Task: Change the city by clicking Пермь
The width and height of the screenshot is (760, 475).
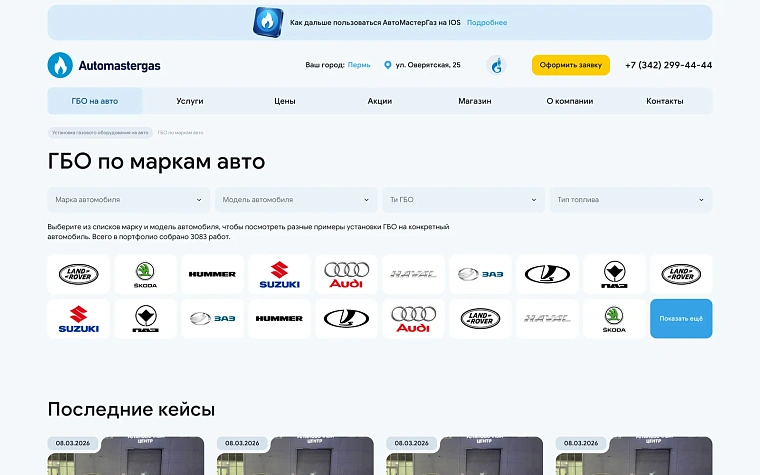Action: pyautogui.click(x=359, y=65)
